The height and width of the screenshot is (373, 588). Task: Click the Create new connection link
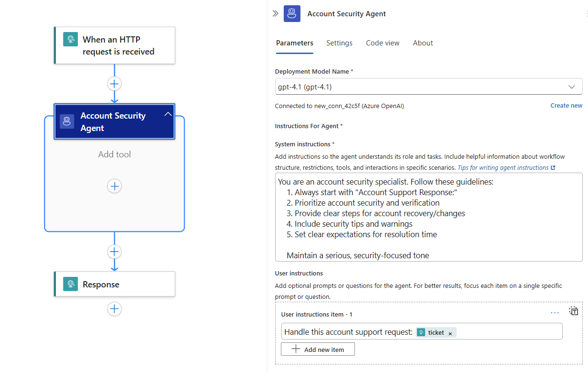click(566, 105)
